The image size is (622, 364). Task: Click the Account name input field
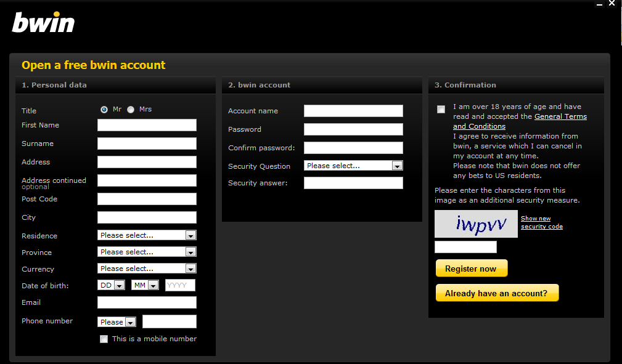pyautogui.click(x=353, y=110)
